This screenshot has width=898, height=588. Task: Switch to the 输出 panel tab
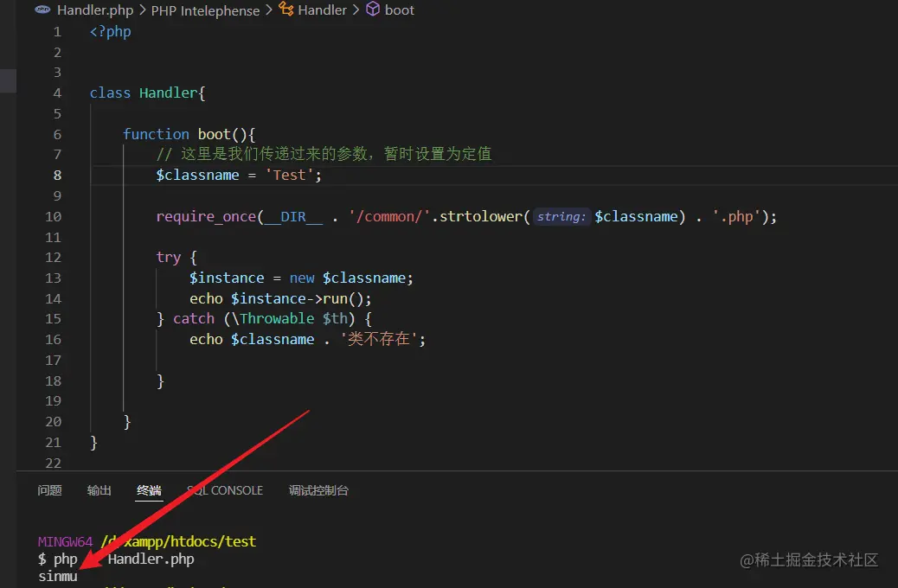[x=99, y=490]
